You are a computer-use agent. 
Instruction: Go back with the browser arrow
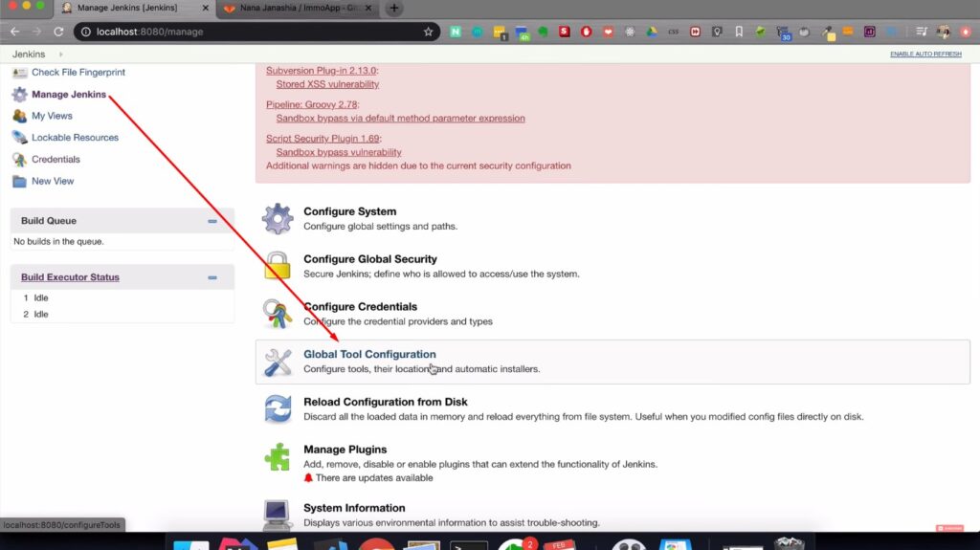pos(15,32)
